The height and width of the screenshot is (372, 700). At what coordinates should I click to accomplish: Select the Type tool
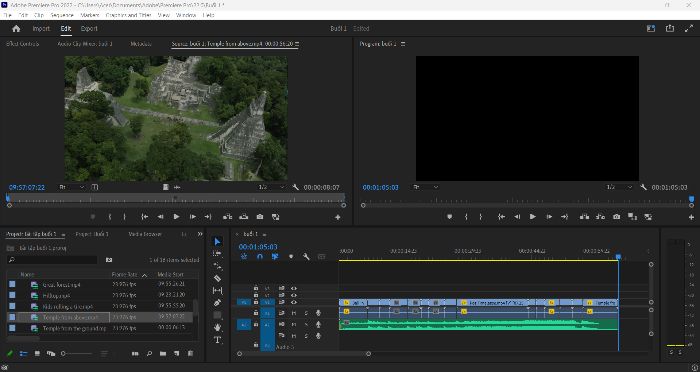(x=217, y=340)
